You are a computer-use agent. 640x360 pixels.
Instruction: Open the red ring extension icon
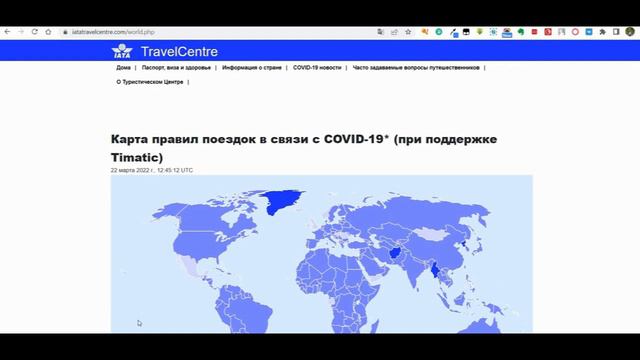575,32
